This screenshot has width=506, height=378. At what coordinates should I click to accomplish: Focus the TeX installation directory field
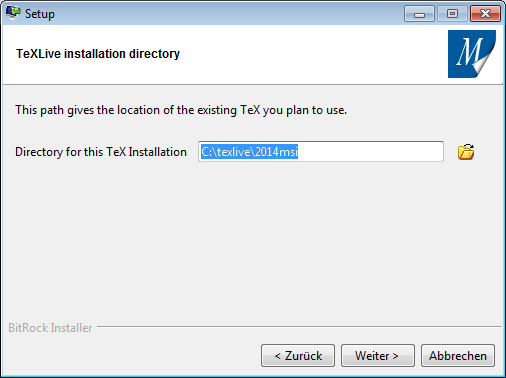pyautogui.click(x=321, y=152)
